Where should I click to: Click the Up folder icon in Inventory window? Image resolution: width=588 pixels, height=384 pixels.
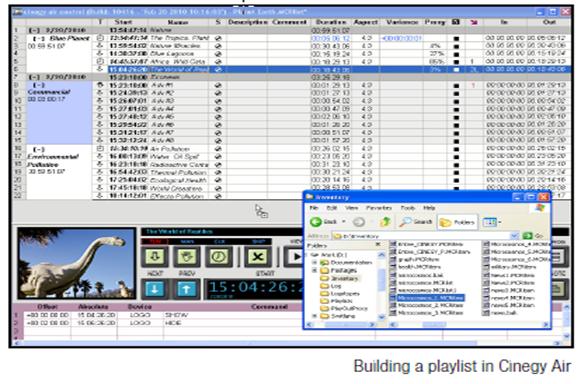click(385, 222)
